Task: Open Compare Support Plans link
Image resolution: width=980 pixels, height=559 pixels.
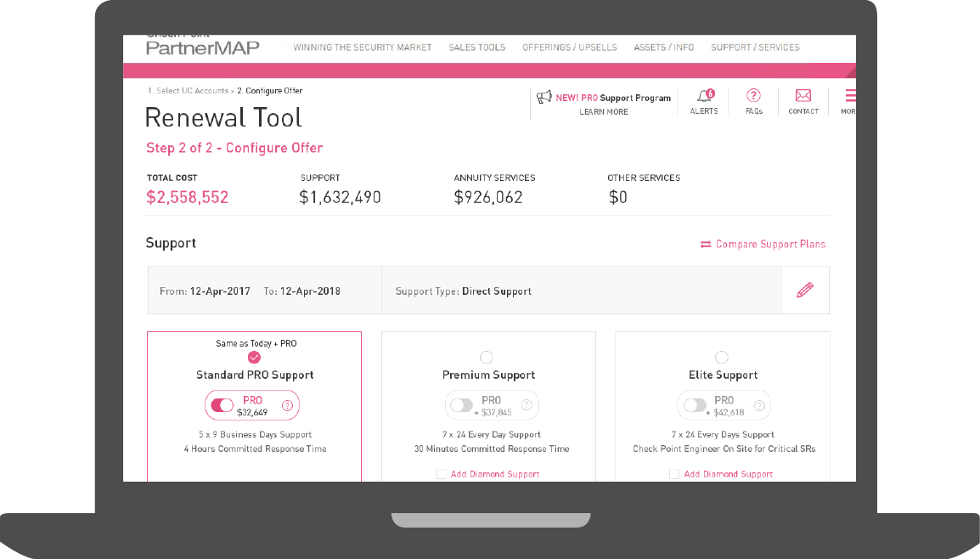Action: coord(770,245)
